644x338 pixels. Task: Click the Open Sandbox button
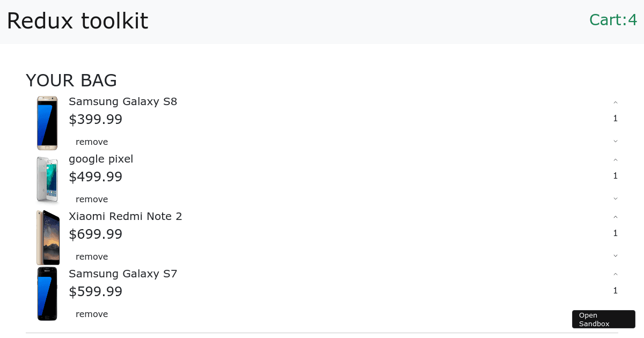coord(604,319)
